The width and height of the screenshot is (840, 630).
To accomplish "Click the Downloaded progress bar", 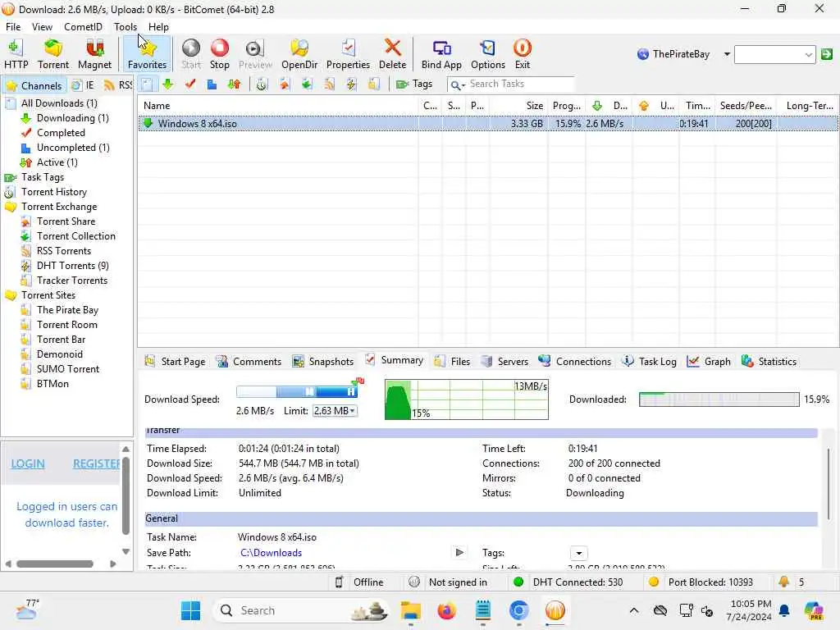I will click(719, 399).
